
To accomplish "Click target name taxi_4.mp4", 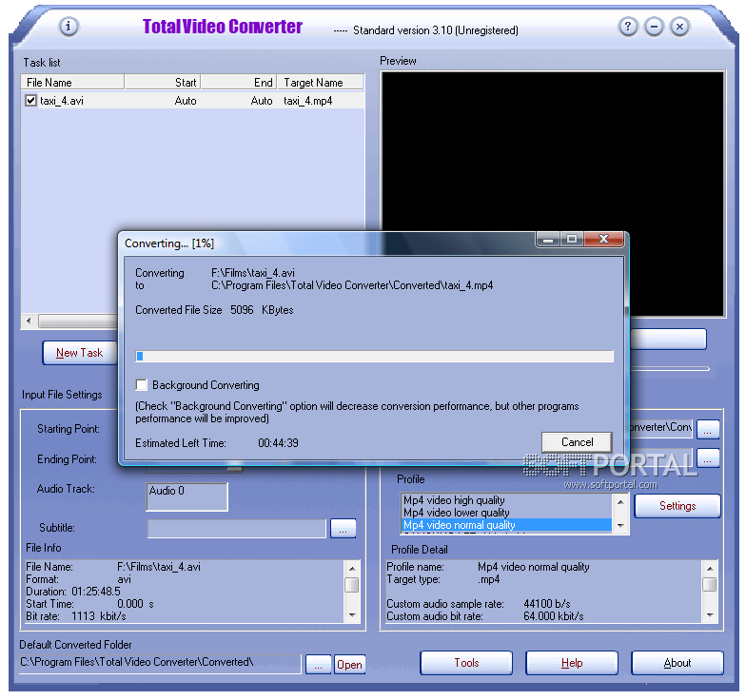I will (x=308, y=101).
